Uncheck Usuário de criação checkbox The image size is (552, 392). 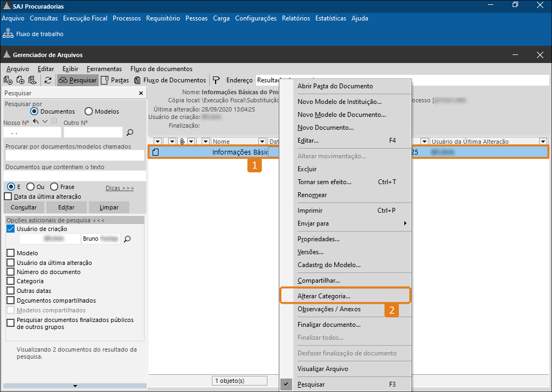coord(10,229)
